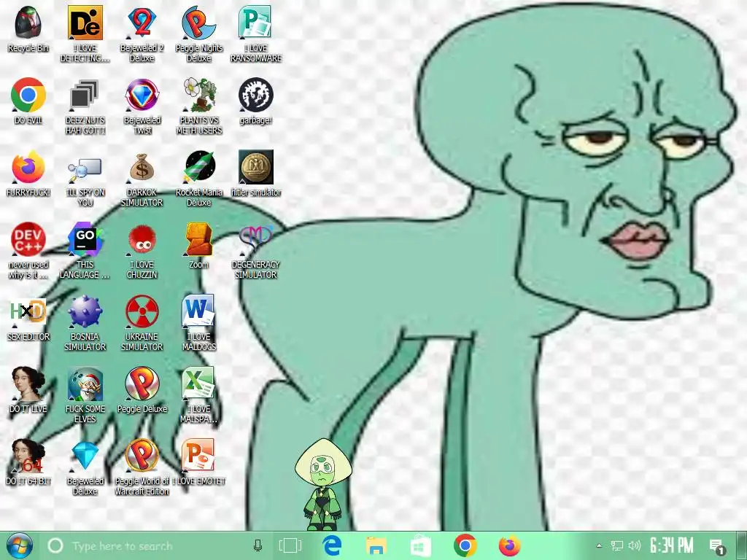
Task: Launch Peggle Deluxe shortcut
Action: pyautogui.click(x=142, y=384)
